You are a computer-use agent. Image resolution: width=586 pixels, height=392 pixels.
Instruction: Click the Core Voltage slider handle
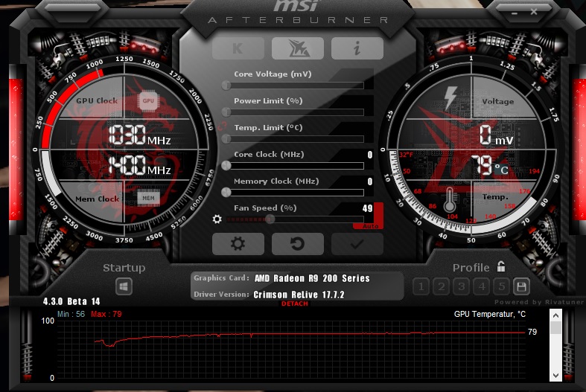coord(226,86)
